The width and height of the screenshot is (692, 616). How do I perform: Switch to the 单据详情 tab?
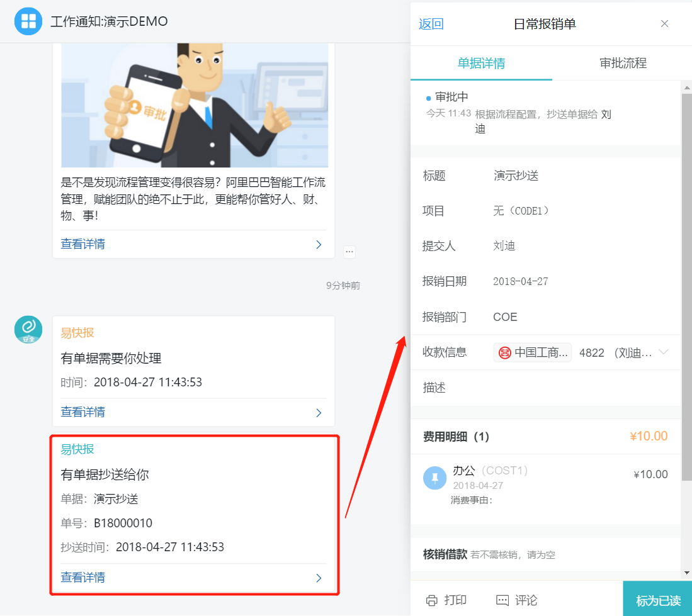(x=481, y=63)
